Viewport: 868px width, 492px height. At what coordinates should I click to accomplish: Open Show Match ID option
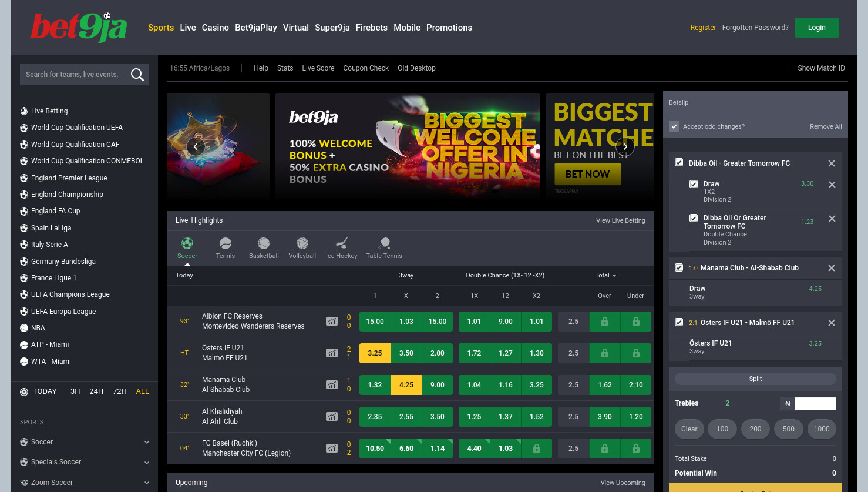click(x=821, y=68)
